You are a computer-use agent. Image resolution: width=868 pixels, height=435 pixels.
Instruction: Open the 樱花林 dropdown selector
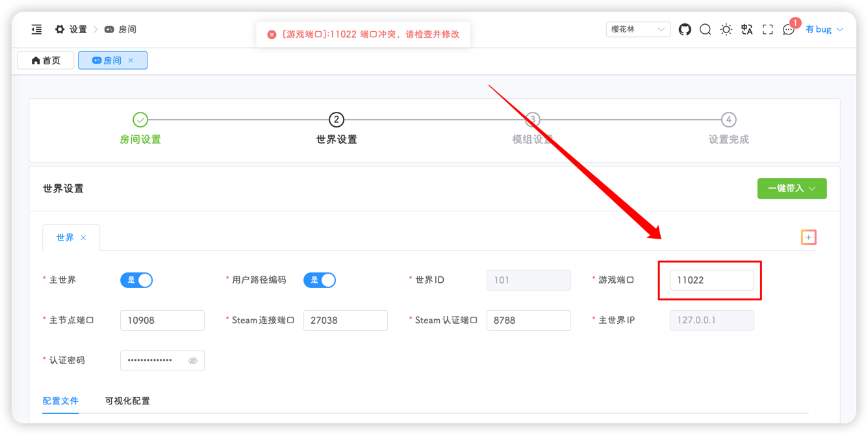[x=638, y=29]
